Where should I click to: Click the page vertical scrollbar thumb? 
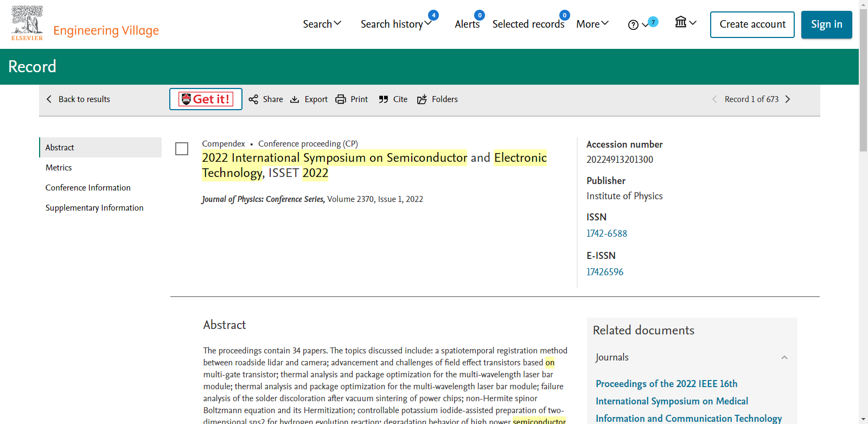point(863,80)
